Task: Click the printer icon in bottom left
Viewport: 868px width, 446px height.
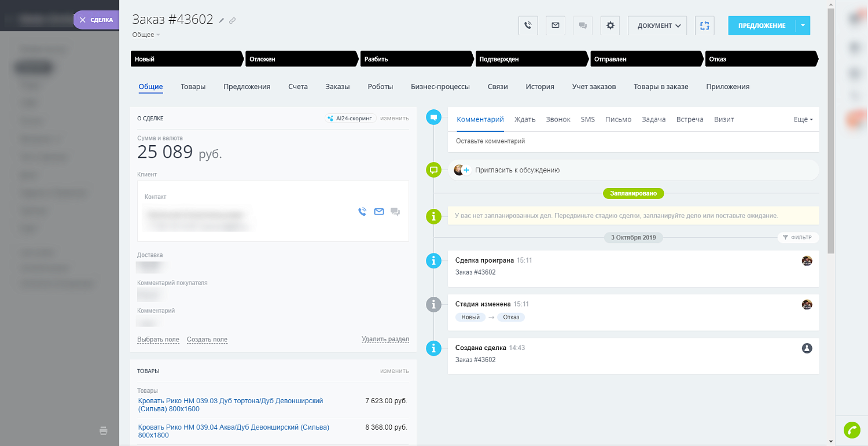Action: (x=103, y=430)
